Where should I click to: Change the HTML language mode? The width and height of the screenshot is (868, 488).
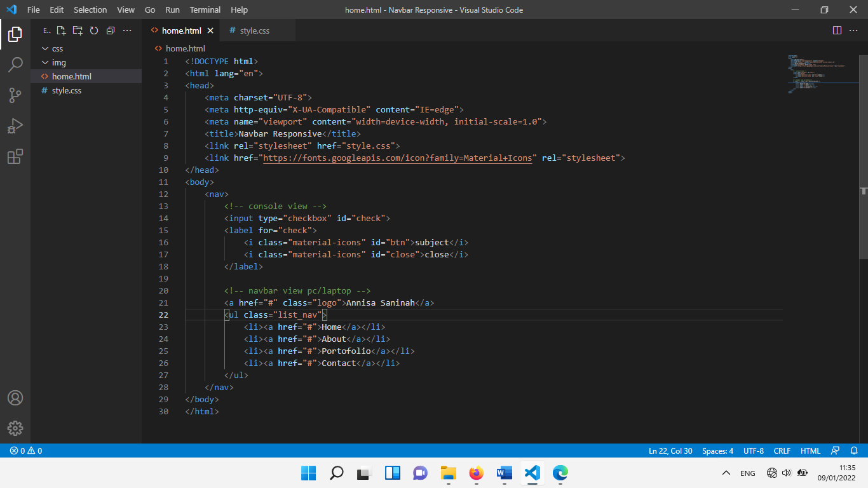(x=810, y=451)
